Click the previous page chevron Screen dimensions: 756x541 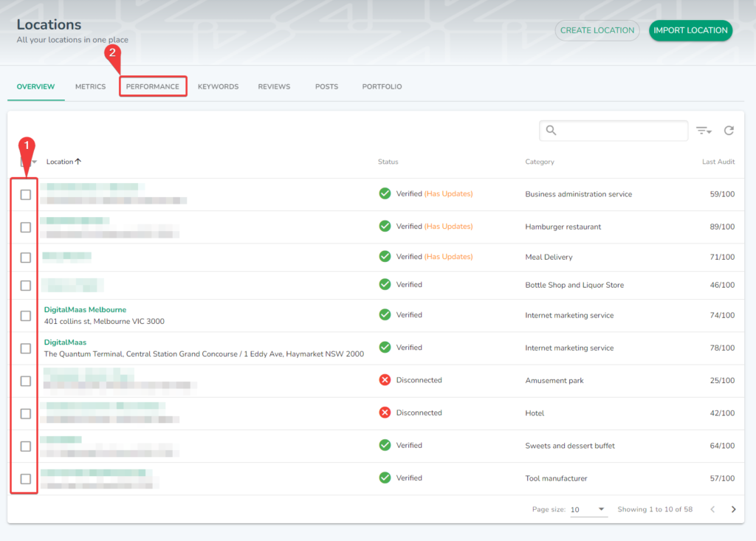click(x=712, y=509)
